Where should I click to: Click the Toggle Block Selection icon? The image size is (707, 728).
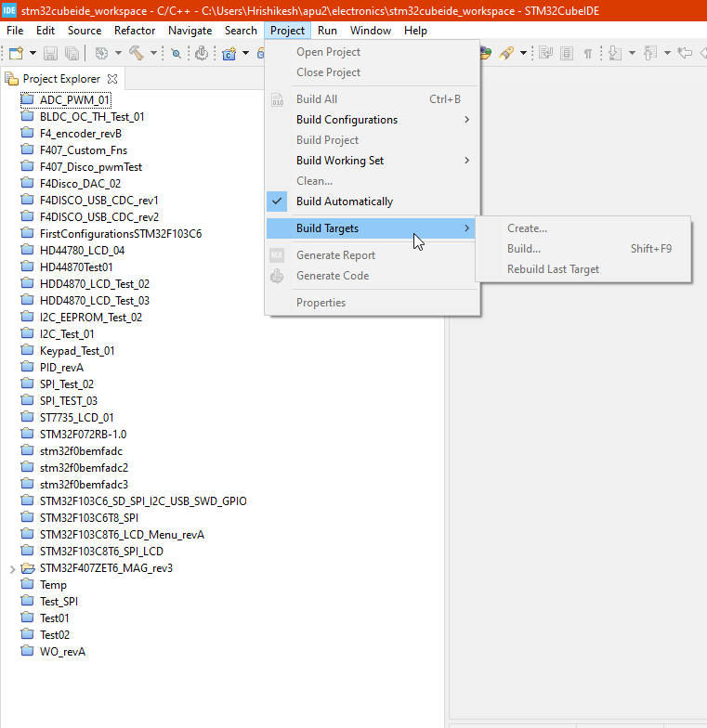[x=567, y=54]
